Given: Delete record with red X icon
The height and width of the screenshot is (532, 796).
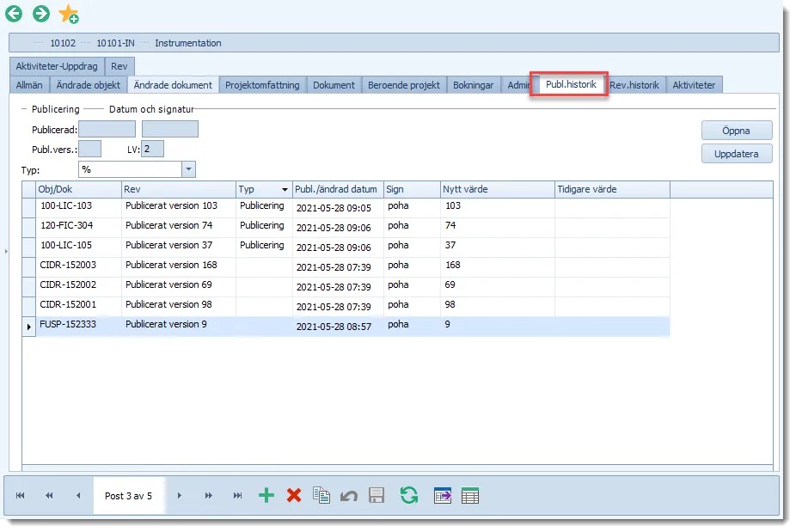Looking at the screenshot, I should 294,495.
